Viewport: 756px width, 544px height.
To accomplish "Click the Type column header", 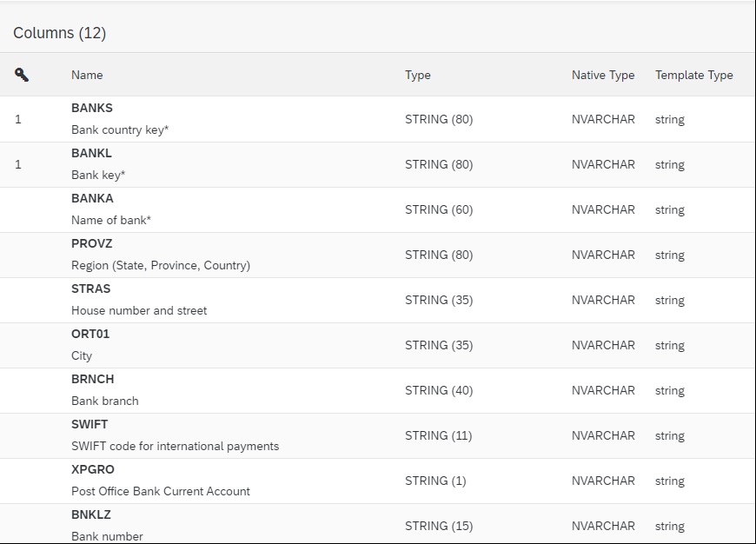I will click(x=417, y=75).
